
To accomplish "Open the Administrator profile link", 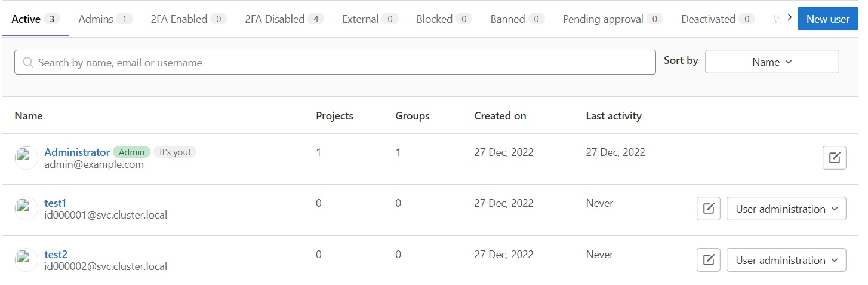I will (77, 152).
